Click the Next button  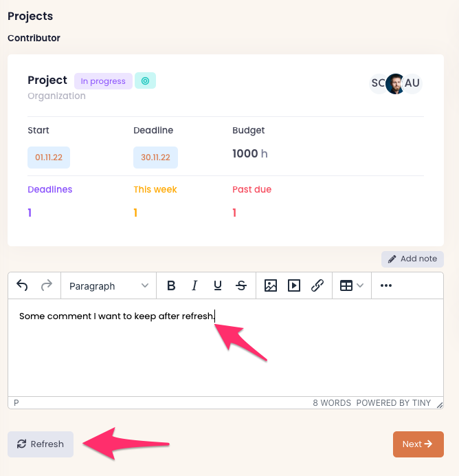point(418,444)
